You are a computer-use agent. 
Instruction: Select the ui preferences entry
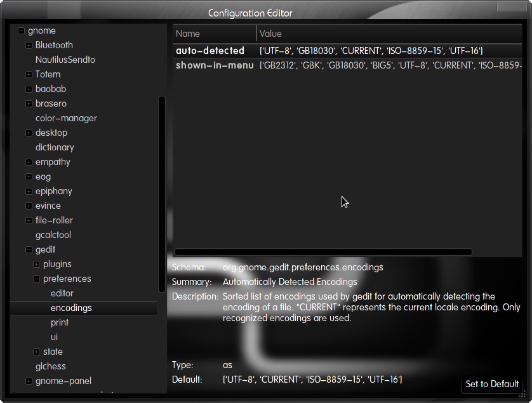pyautogui.click(x=55, y=337)
